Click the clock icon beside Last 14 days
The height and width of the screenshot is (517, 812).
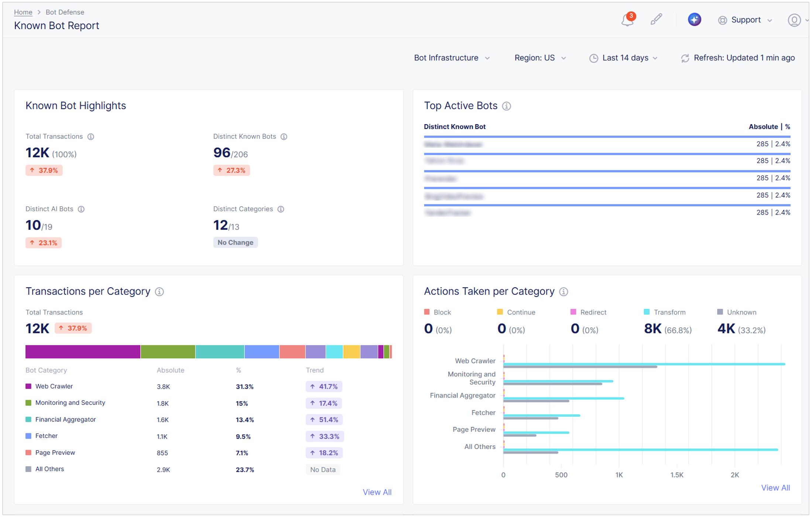click(x=593, y=58)
